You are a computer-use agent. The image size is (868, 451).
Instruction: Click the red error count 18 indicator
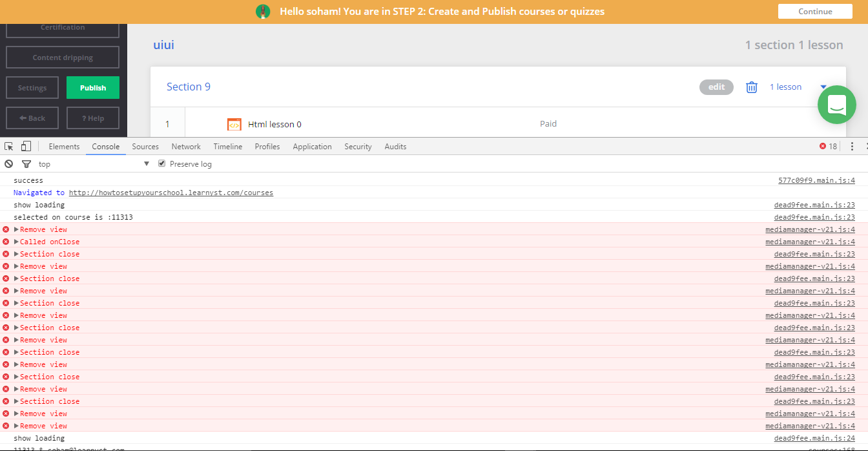point(828,147)
